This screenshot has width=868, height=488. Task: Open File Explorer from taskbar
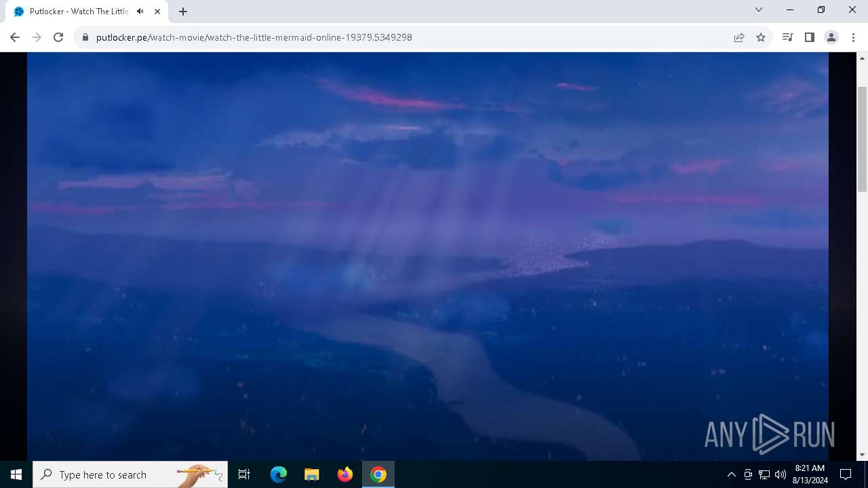[x=312, y=474]
